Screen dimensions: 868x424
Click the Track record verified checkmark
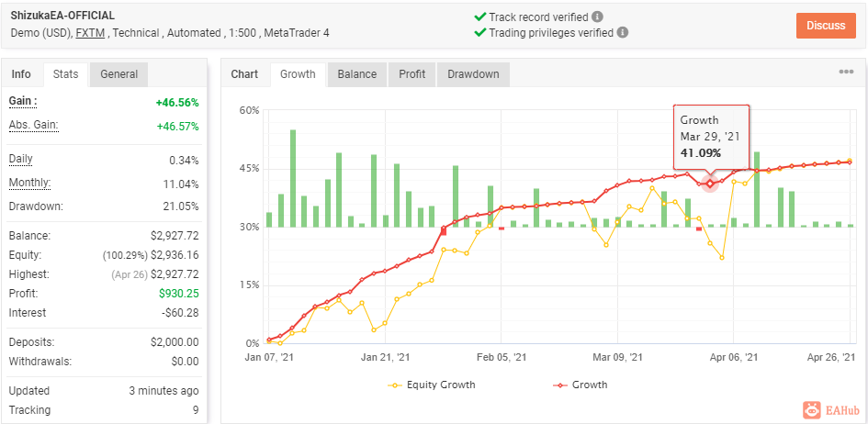click(480, 17)
